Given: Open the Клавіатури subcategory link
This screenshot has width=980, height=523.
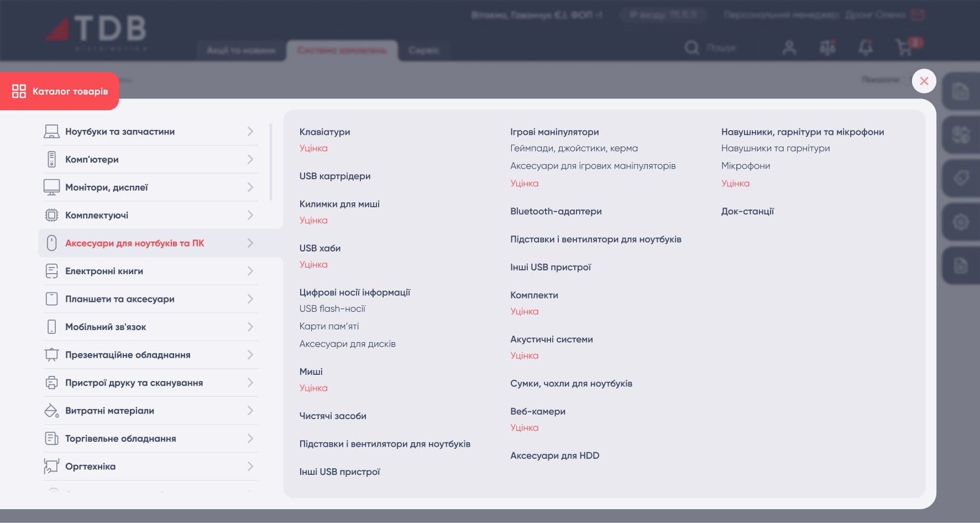Looking at the screenshot, I should (x=324, y=132).
